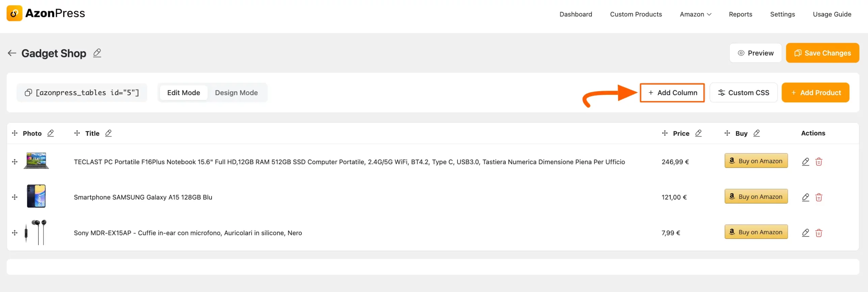
Task: Select Edit Mode
Action: coord(183,92)
